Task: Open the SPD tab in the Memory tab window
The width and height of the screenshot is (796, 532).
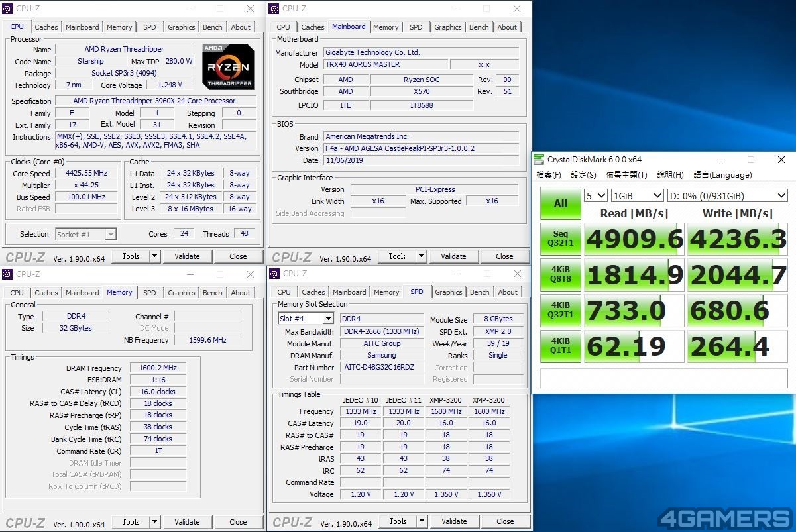Action: point(150,293)
